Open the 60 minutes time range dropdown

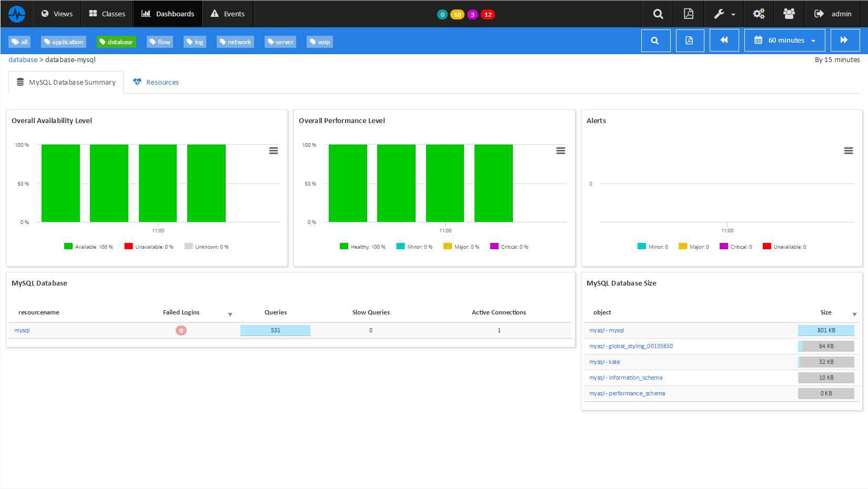(x=784, y=39)
